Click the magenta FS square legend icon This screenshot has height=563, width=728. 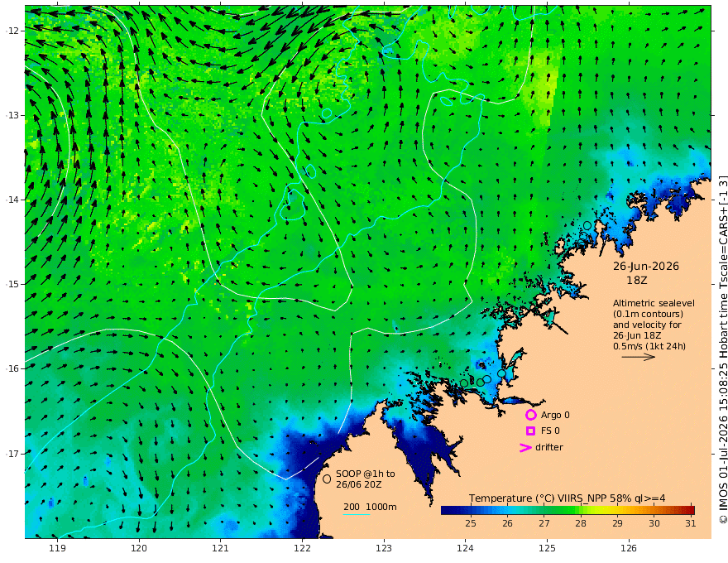click(530, 431)
